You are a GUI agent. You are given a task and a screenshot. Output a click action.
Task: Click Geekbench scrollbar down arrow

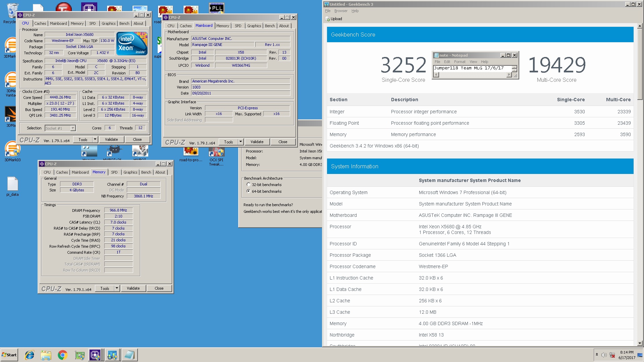click(x=640, y=343)
